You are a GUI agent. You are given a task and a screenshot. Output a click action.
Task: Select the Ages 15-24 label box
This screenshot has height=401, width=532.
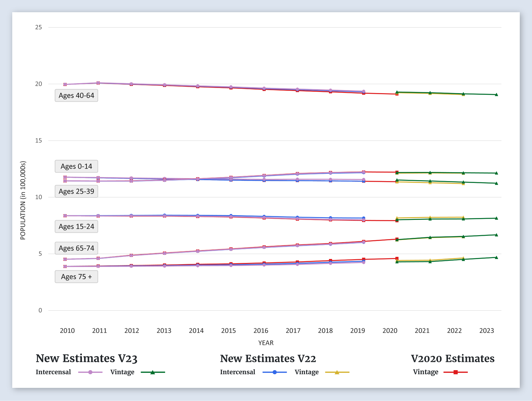pos(76,227)
